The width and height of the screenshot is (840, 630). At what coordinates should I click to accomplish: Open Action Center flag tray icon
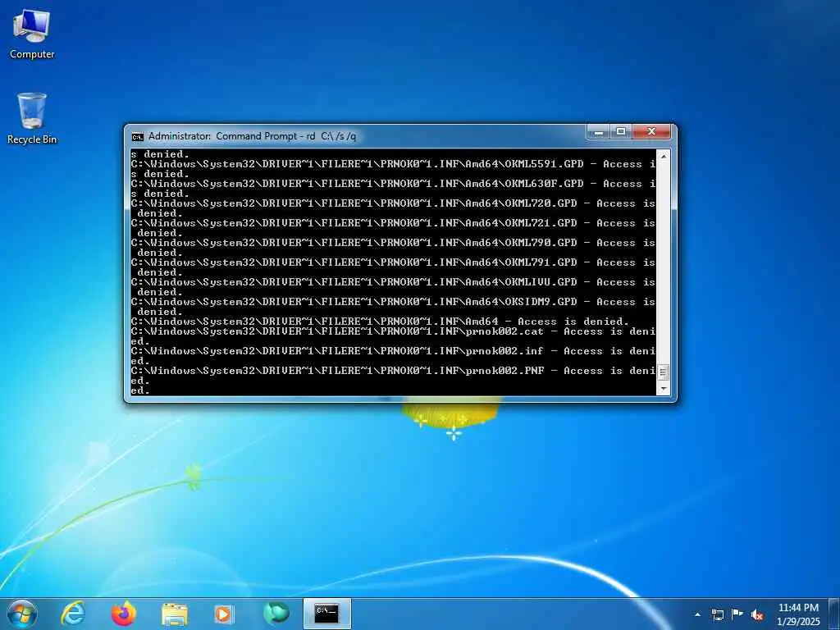(x=737, y=614)
